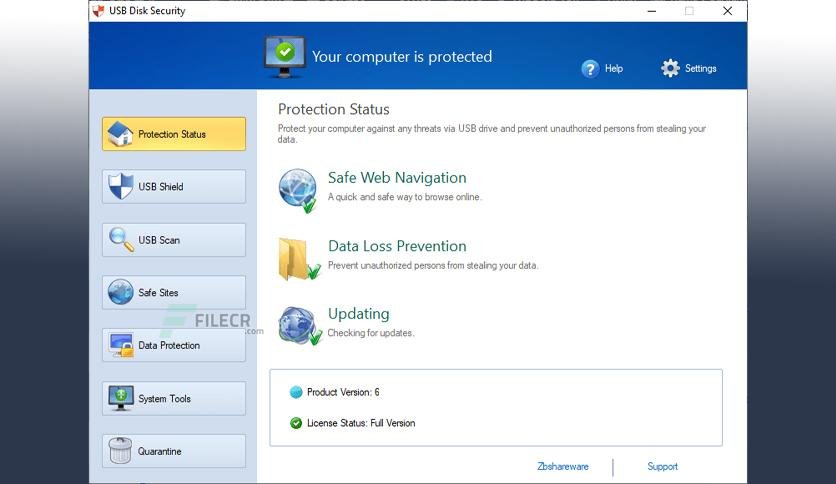
Task: Select the Protection Status sidebar tab
Action: coord(174,134)
